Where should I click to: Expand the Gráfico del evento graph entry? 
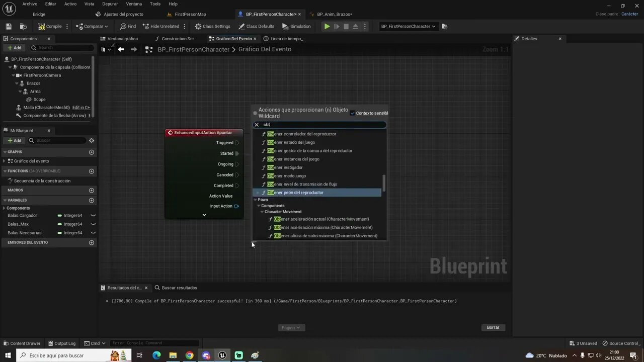click(4, 161)
